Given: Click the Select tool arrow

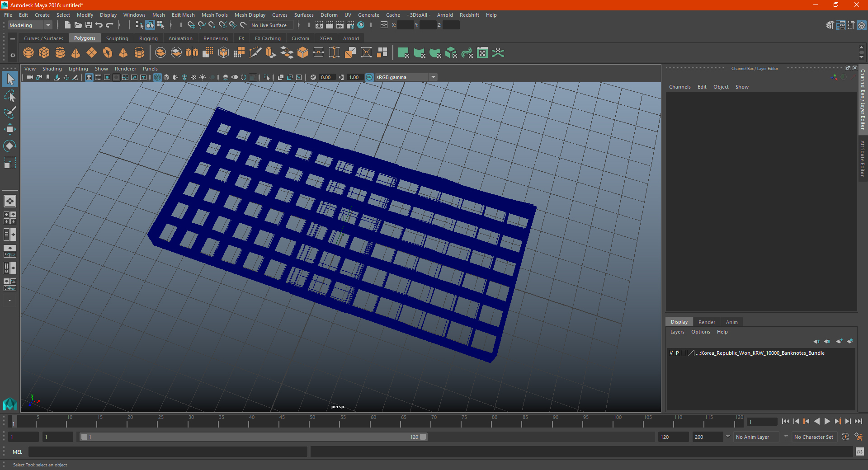Looking at the screenshot, I should coord(9,79).
